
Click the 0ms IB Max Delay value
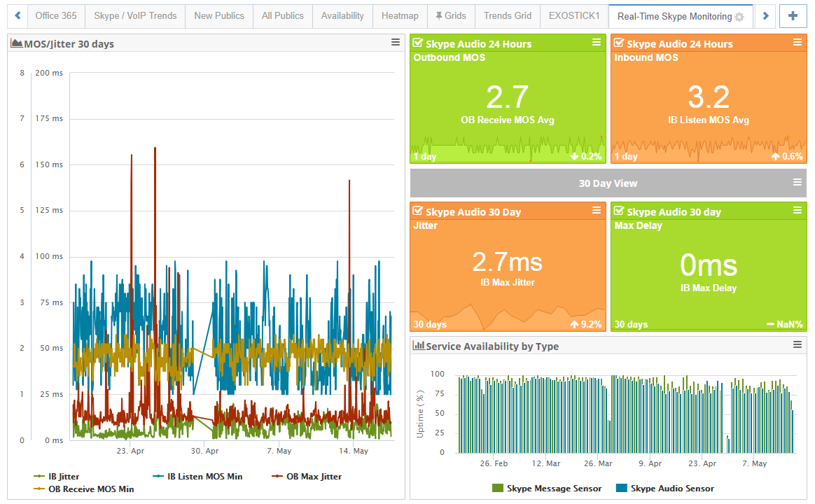709,265
